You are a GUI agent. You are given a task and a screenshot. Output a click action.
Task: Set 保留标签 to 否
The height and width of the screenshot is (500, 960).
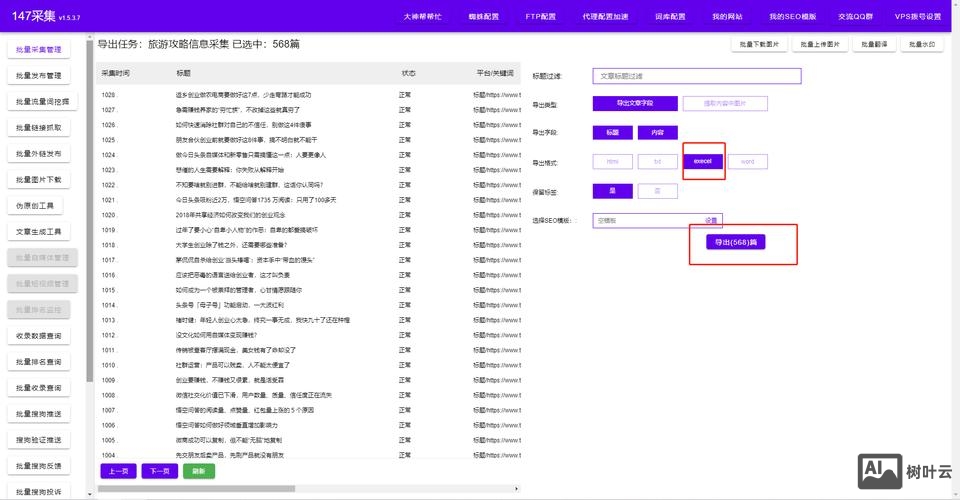657,191
